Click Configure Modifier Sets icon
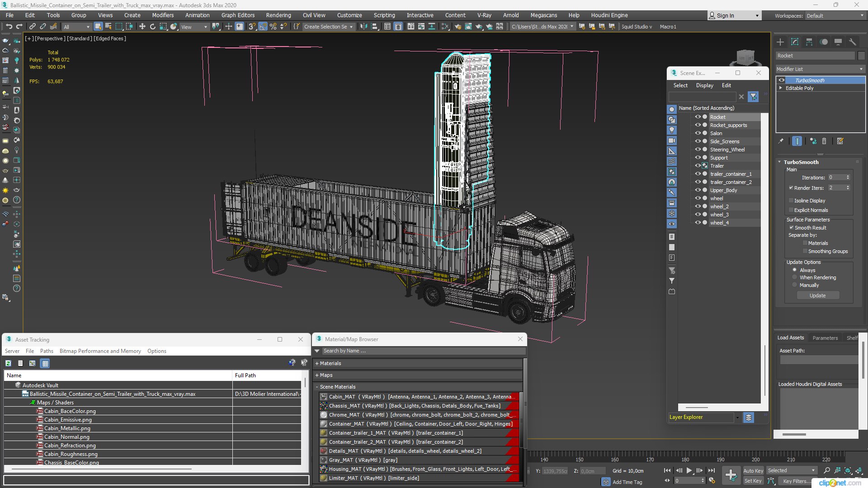Screen dimensions: 868x488 point(840,141)
